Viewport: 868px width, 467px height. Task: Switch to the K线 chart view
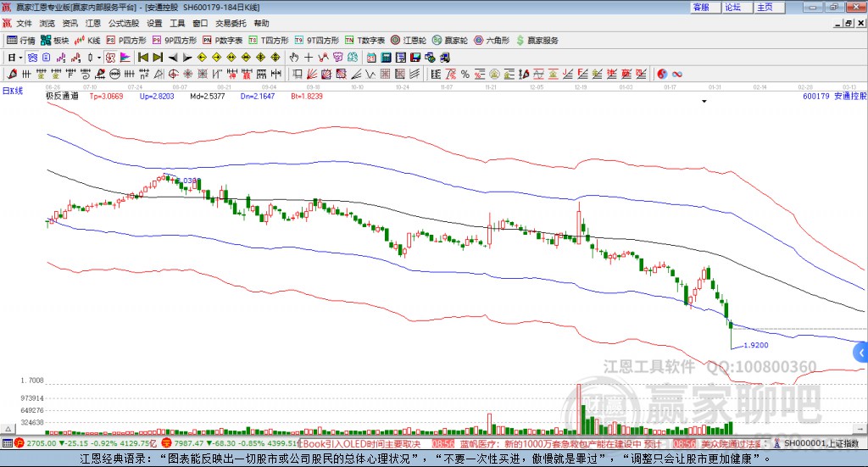click(89, 40)
